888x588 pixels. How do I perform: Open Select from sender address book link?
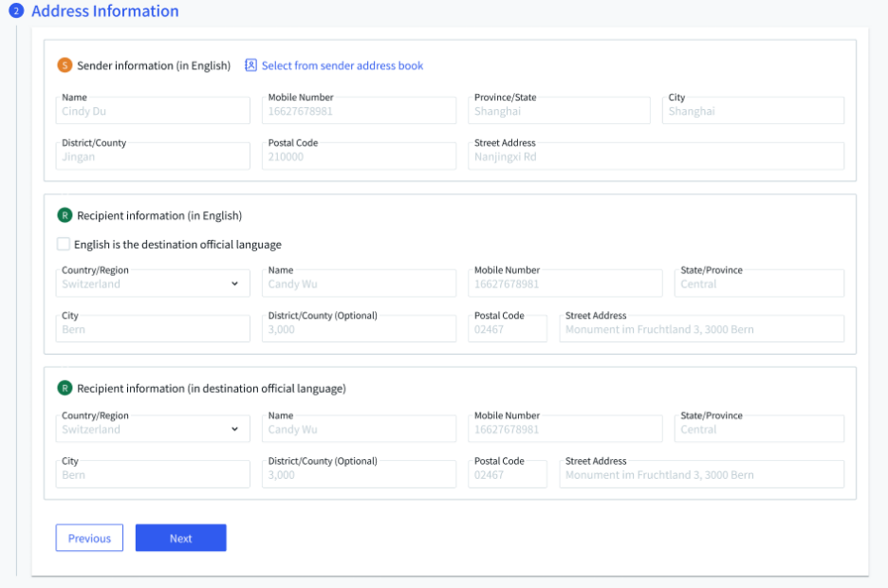coord(342,65)
